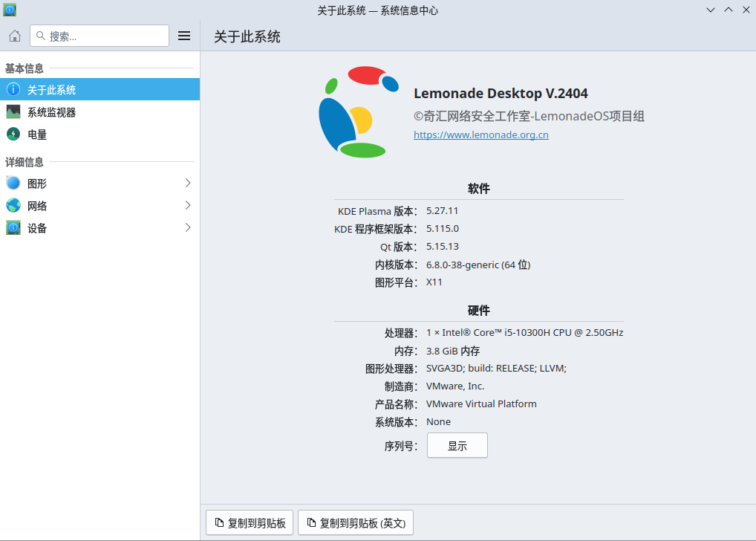The height and width of the screenshot is (541, 756).
Task: Open the 系统监视器 icon in sidebar
Action: coord(13,112)
